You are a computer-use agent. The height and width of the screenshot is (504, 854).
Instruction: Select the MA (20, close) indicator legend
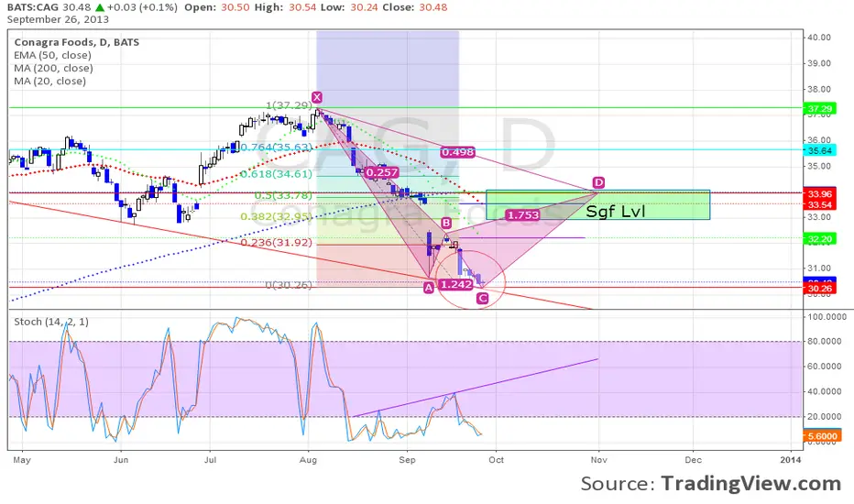(50, 82)
